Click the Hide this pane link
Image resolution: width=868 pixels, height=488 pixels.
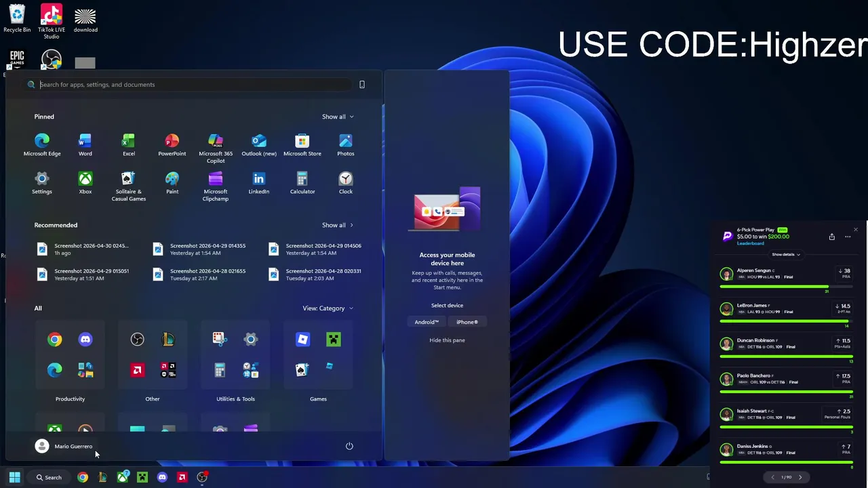[x=447, y=340]
